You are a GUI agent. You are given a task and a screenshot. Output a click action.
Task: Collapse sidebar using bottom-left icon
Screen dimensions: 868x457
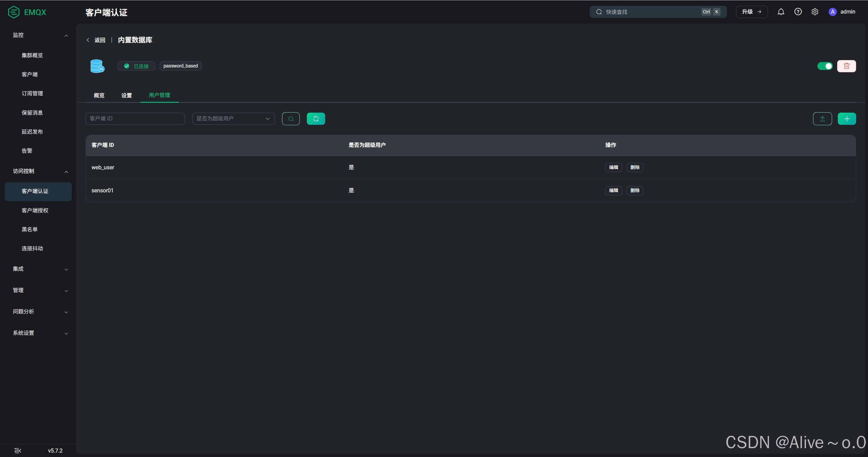pyautogui.click(x=18, y=451)
